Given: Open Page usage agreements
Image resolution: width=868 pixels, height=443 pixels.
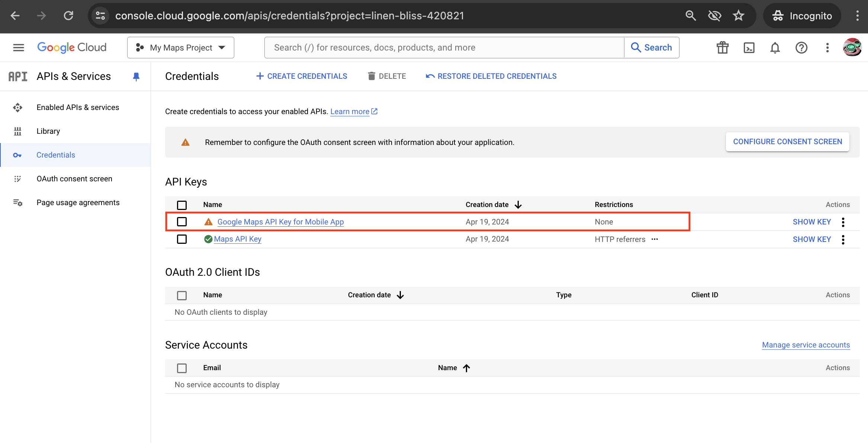Looking at the screenshot, I should (x=78, y=203).
